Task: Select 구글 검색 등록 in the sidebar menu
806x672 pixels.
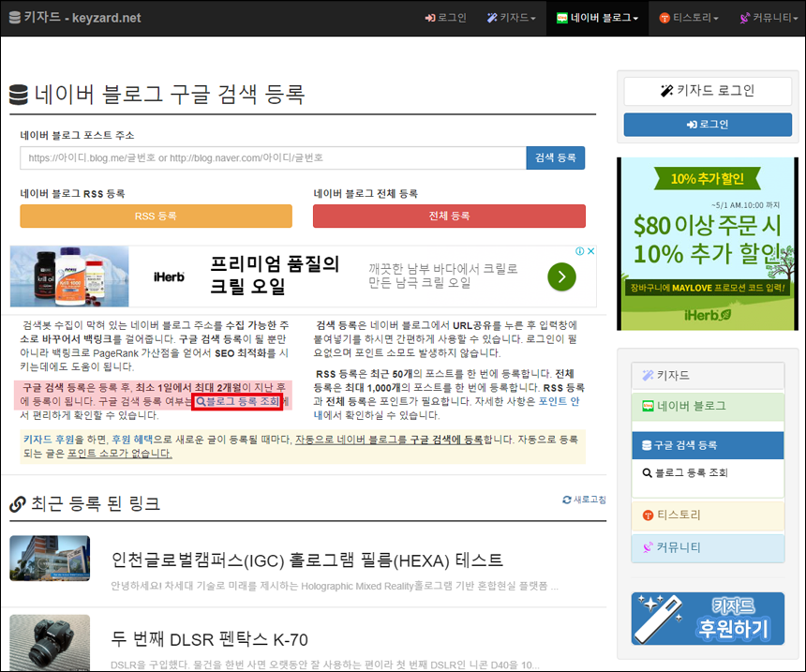Action: click(708, 445)
